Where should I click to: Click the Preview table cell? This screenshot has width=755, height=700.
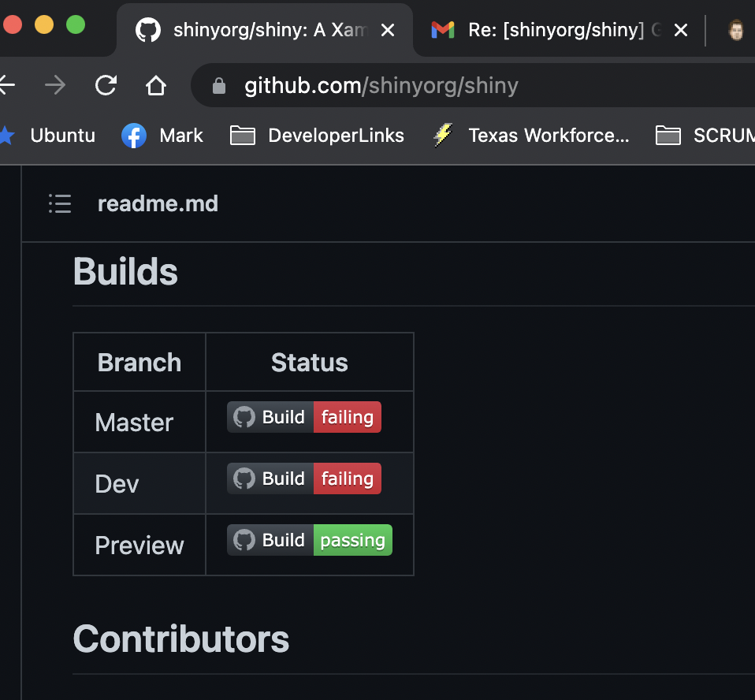(x=139, y=545)
